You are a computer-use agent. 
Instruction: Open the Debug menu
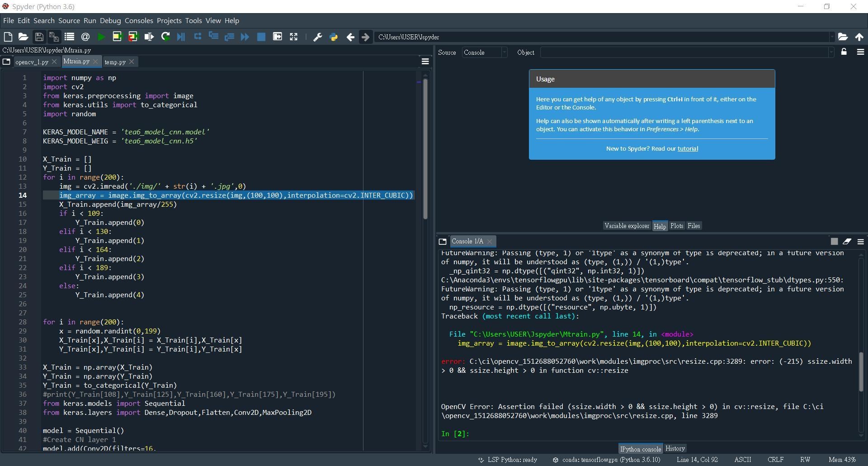[110, 21]
